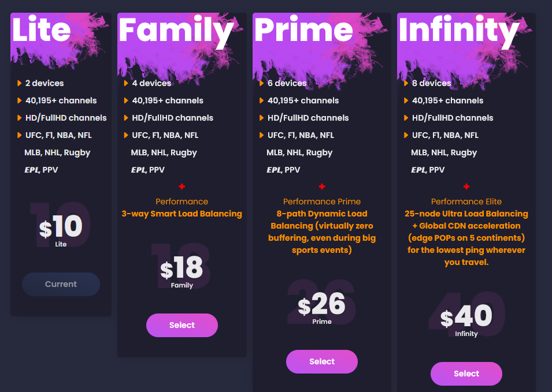Click Infinity plan's 40,195+ channels arrow bullet
Image resolution: width=552 pixels, height=392 pixels.
pyautogui.click(x=406, y=100)
